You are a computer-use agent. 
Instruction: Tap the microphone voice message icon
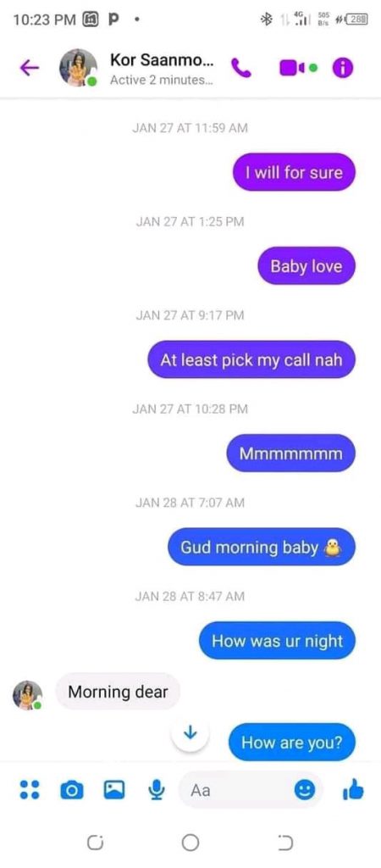157,790
